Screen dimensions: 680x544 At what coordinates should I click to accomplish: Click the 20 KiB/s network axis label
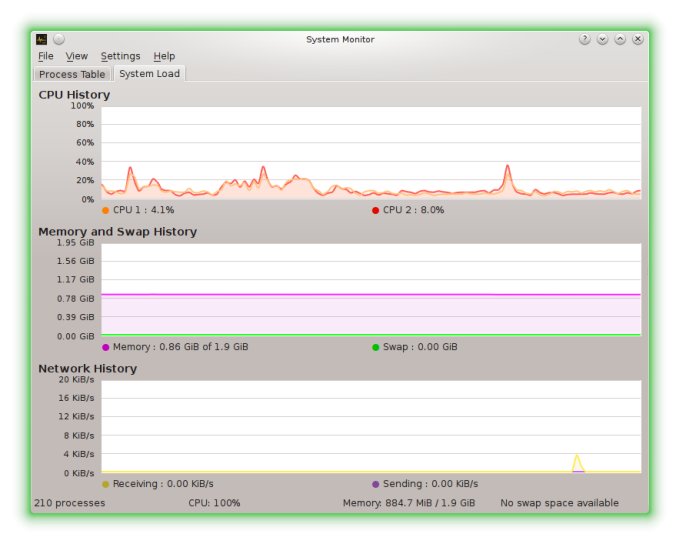coord(76,380)
